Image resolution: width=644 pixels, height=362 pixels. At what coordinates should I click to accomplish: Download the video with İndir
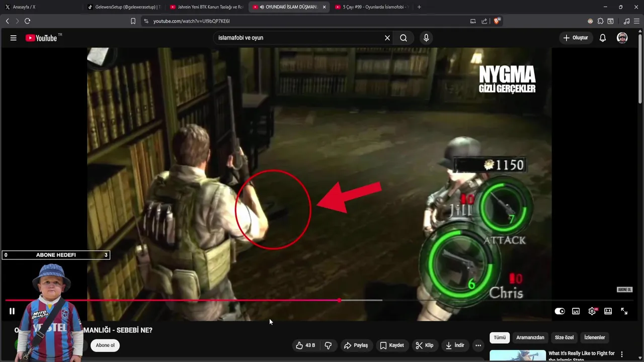click(455, 345)
